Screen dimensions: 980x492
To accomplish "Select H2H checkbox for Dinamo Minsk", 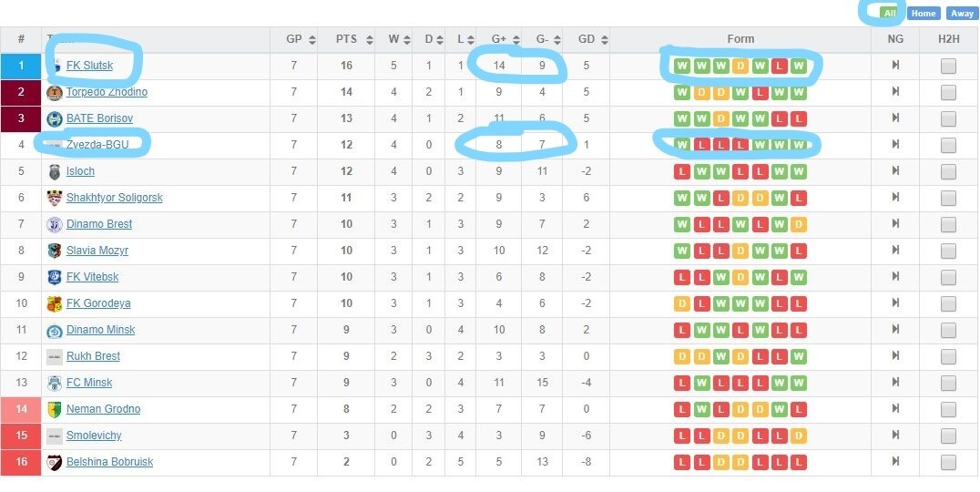I will (x=948, y=330).
